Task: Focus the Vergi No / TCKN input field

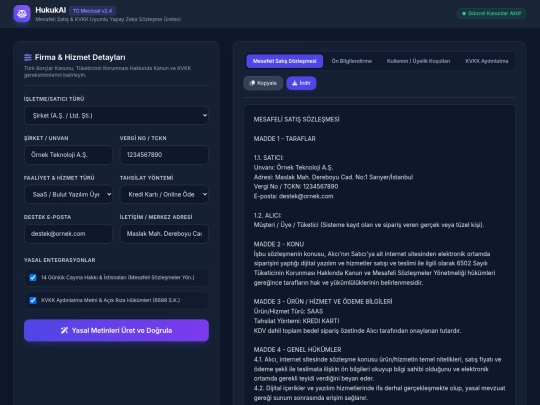Action: click(x=164, y=155)
